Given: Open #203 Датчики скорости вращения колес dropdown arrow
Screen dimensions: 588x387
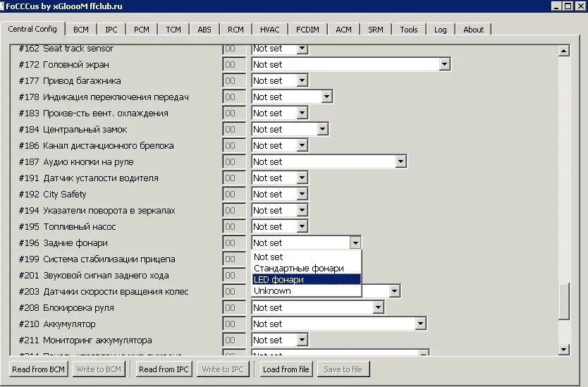Looking at the screenshot, I should click(x=394, y=291).
